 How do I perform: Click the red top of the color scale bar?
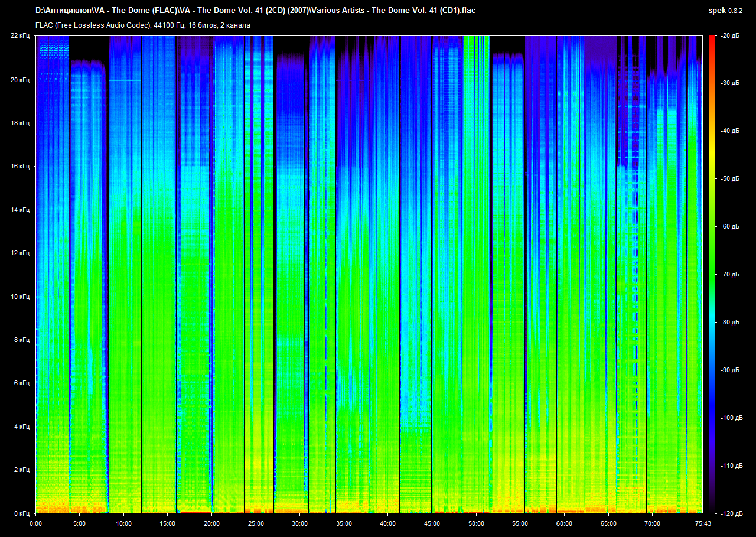[x=711, y=39]
